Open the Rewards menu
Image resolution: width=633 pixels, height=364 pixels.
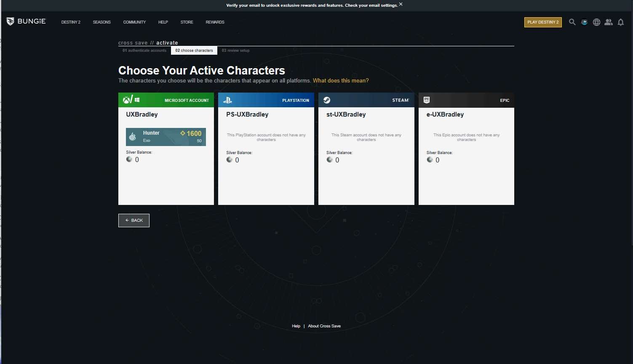(215, 22)
